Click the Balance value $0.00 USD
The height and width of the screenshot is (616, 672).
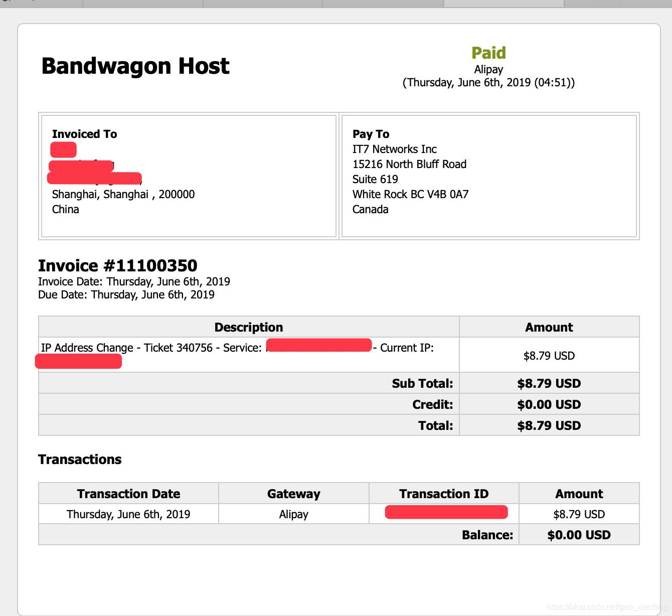pyautogui.click(x=579, y=535)
